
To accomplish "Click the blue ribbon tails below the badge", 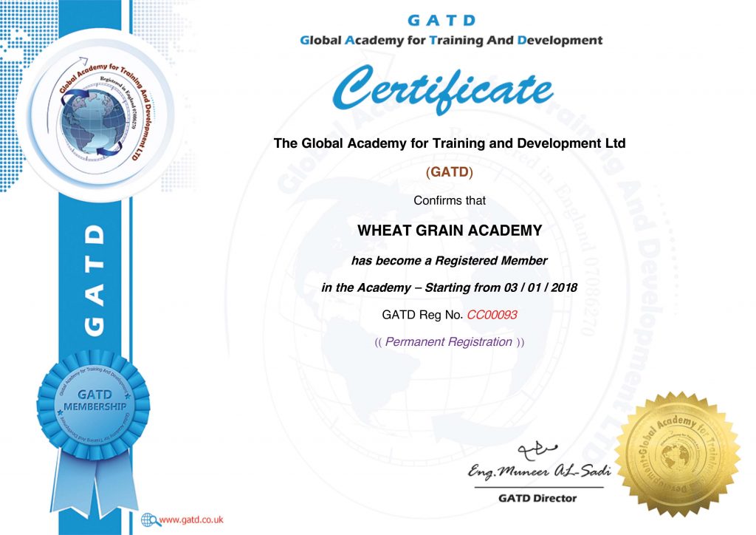I will [x=92, y=482].
